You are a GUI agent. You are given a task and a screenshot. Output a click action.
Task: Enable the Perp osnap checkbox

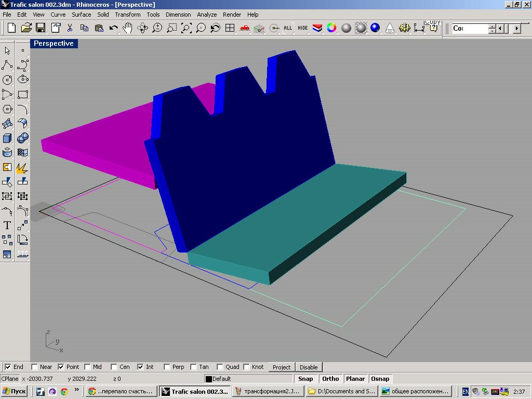(x=167, y=367)
